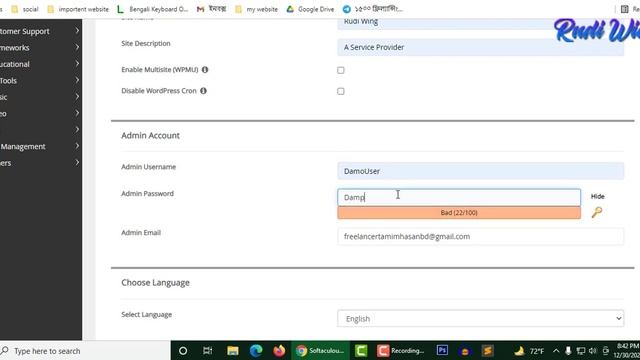Click the key icon to generate a password

[597, 212]
